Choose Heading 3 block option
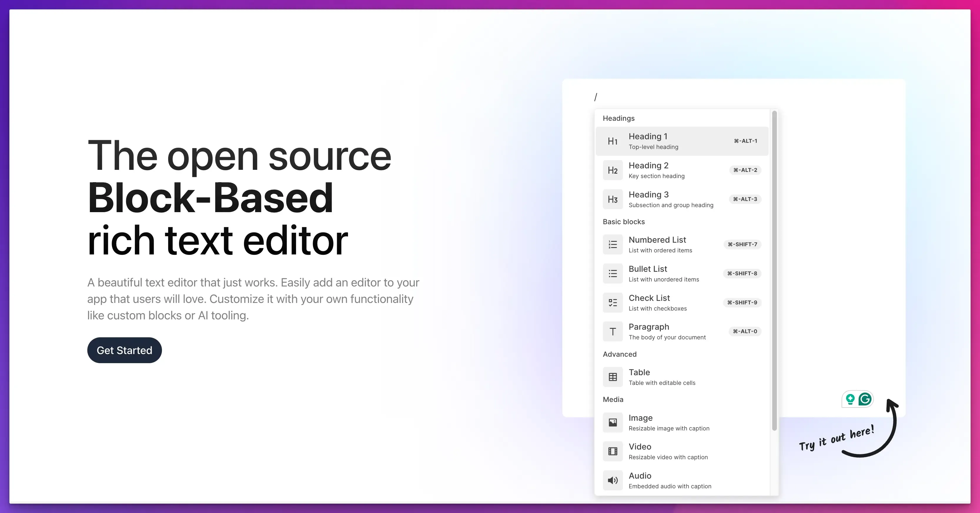This screenshot has height=513, width=980. [x=682, y=199]
